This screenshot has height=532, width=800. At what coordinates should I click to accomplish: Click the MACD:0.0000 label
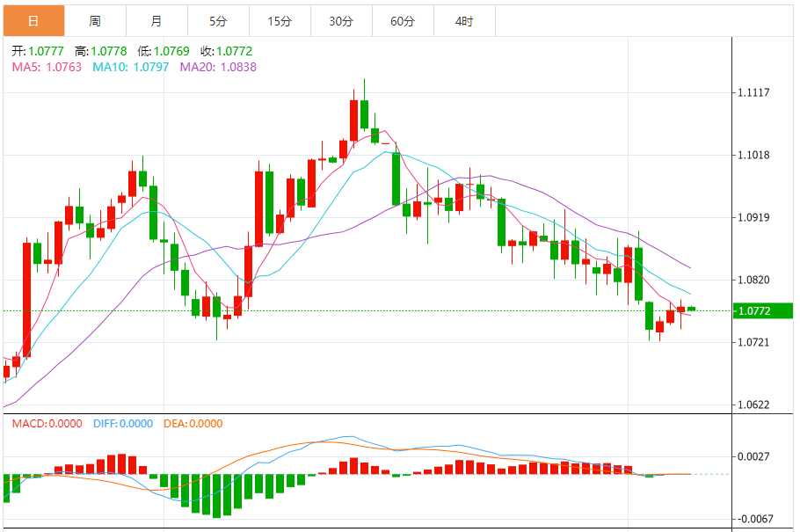pyautogui.click(x=47, y=423)
